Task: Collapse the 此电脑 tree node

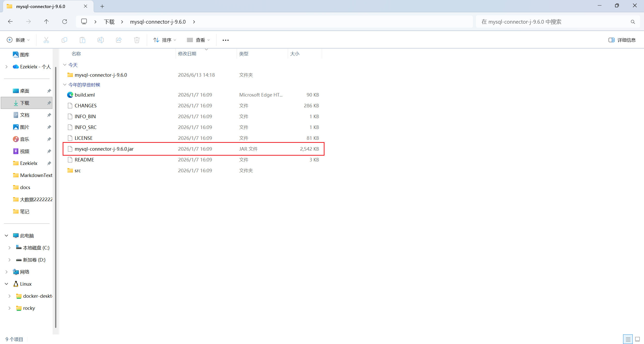Action: pos(7,236)
